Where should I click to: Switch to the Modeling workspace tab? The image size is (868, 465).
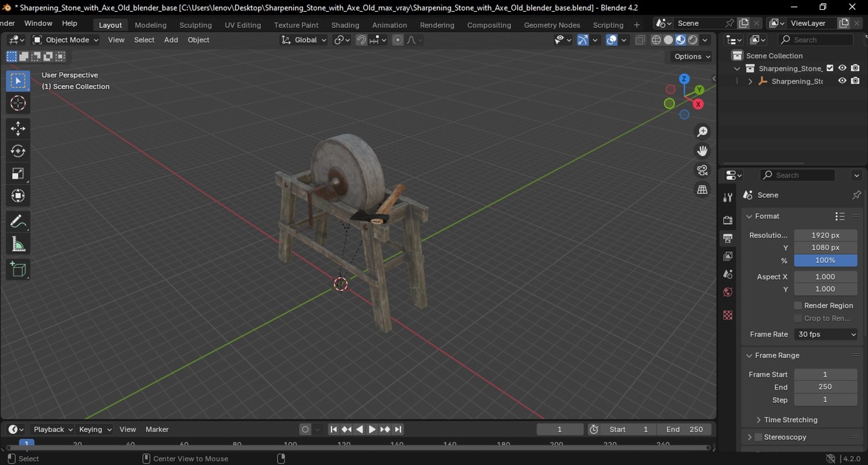coord(151,25)
